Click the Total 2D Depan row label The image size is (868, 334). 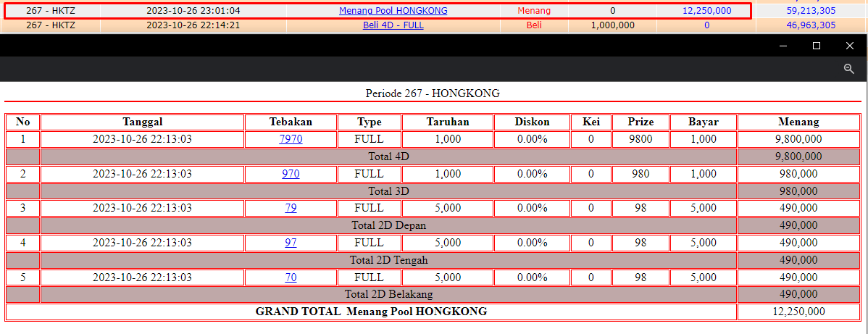tap(388, 225)
